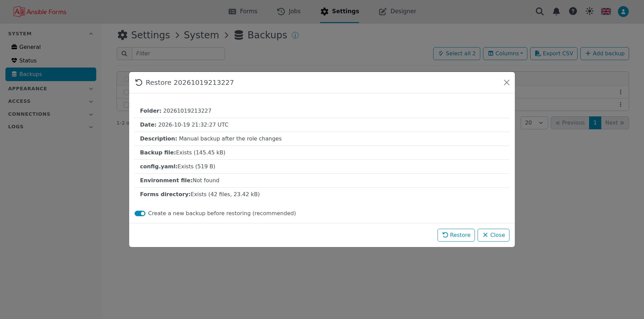Click the Settings gear icon in the breadcrumb
Viewport: 644px width, 319px height.
pyautogui.click(x=122, y=35)
